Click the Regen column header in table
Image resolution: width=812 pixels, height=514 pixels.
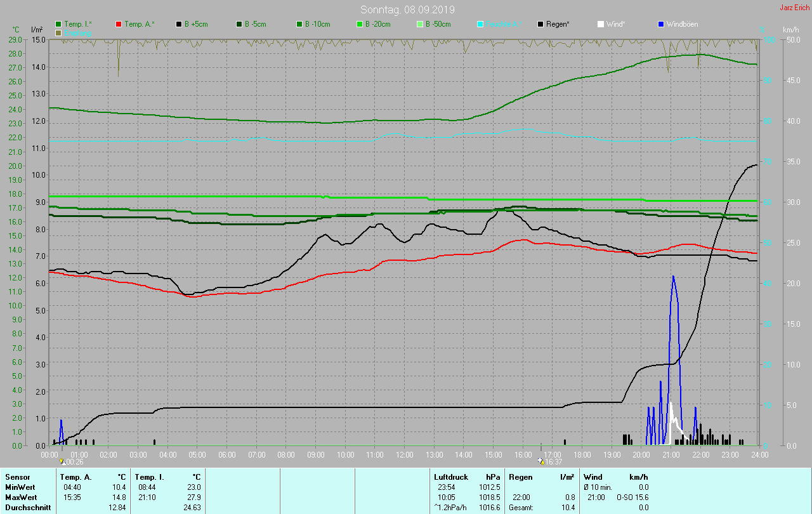(521, 477)
